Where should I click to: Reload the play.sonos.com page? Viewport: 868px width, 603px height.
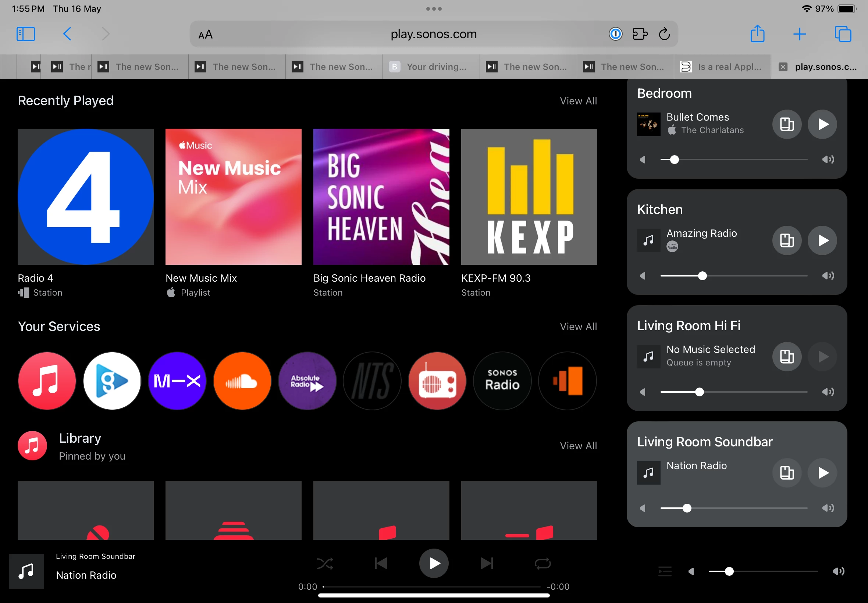(664, 34)
